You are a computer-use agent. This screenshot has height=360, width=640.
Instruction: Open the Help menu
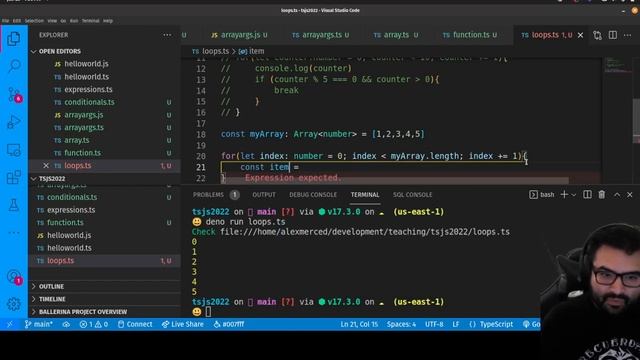(x=108, y=21)
